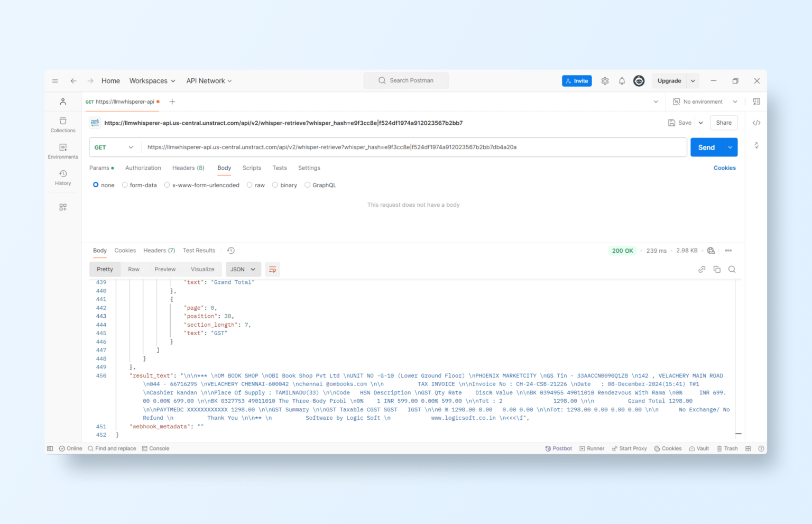This screenshot has width=812, height=524.
Task: Copy the response body
Action: click(717, 269)
